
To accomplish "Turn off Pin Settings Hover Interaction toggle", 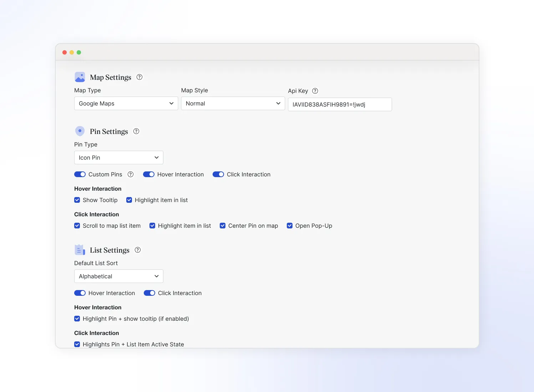I will [149, 174].
